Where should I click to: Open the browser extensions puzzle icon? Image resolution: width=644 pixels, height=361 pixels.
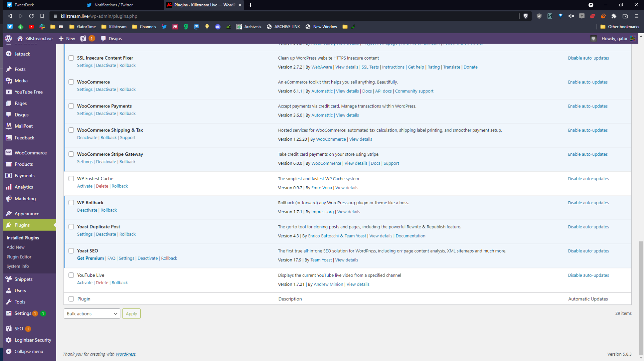(614, 16)
